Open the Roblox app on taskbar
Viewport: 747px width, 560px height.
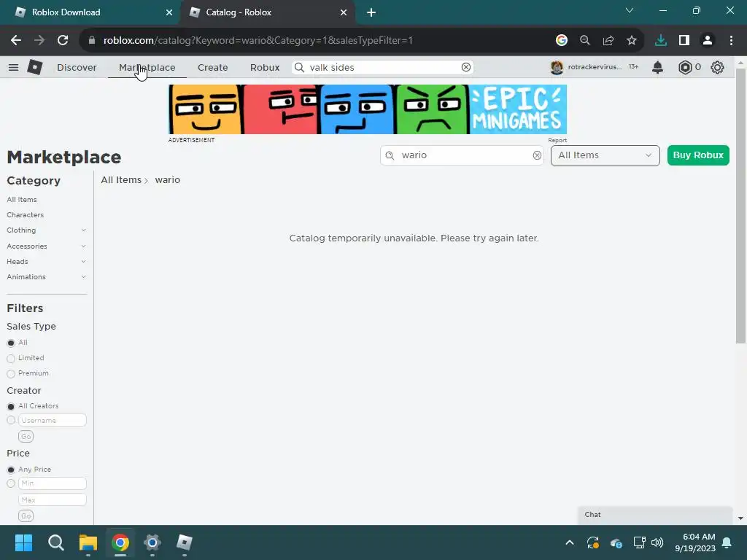click(184, 542)
